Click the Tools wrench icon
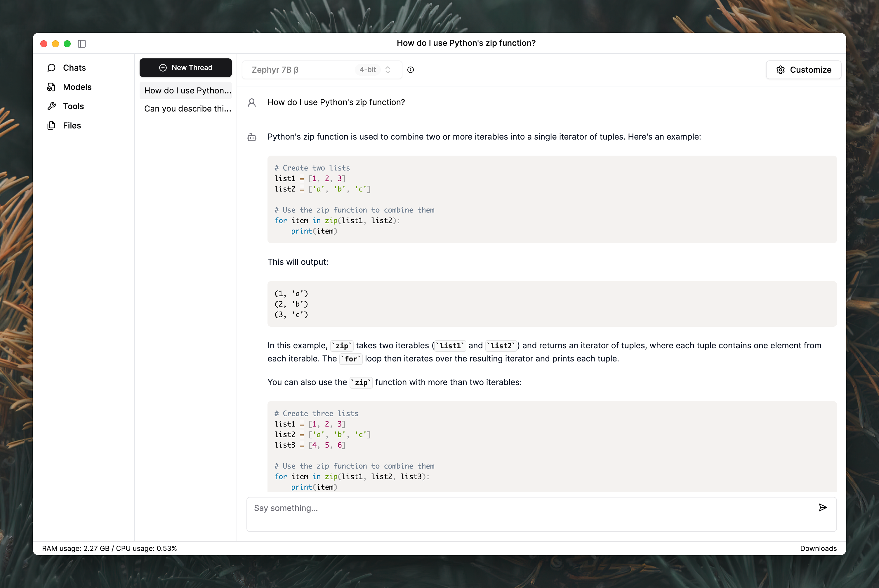Screen dimensions: 879x588 coord(51,107)
